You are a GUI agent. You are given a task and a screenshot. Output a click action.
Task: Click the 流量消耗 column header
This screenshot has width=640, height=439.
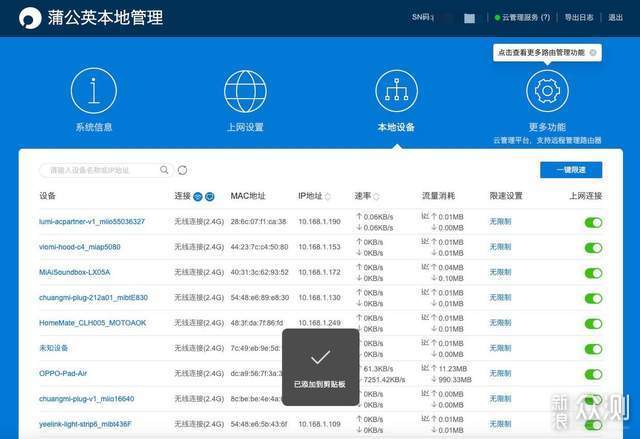(438, 196)
